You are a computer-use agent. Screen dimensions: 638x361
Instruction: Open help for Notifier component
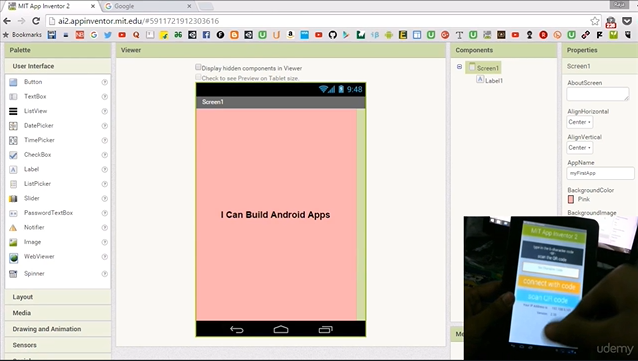tap(105, 228)
